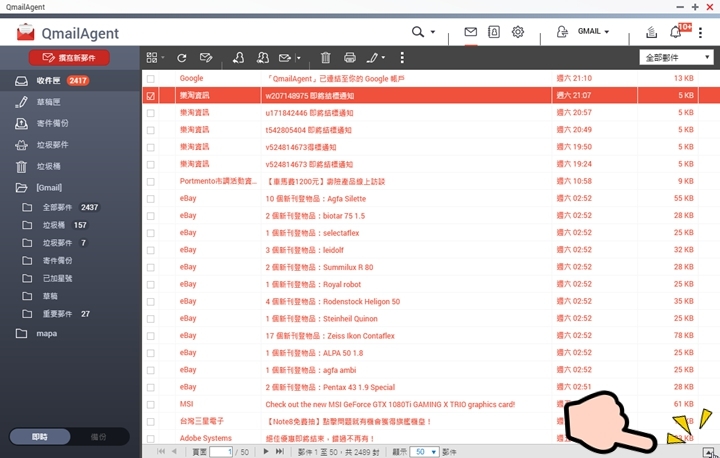
Task: Open the address book icon
Action: point(494,32)
